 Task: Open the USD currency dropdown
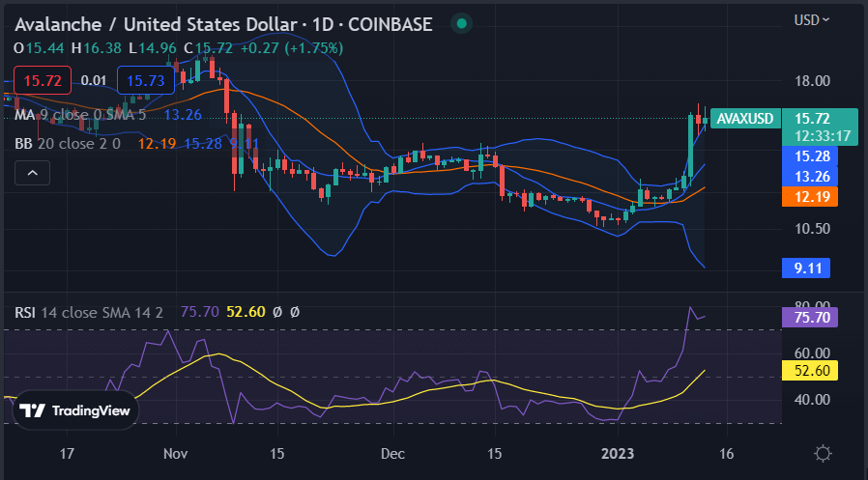812,20
